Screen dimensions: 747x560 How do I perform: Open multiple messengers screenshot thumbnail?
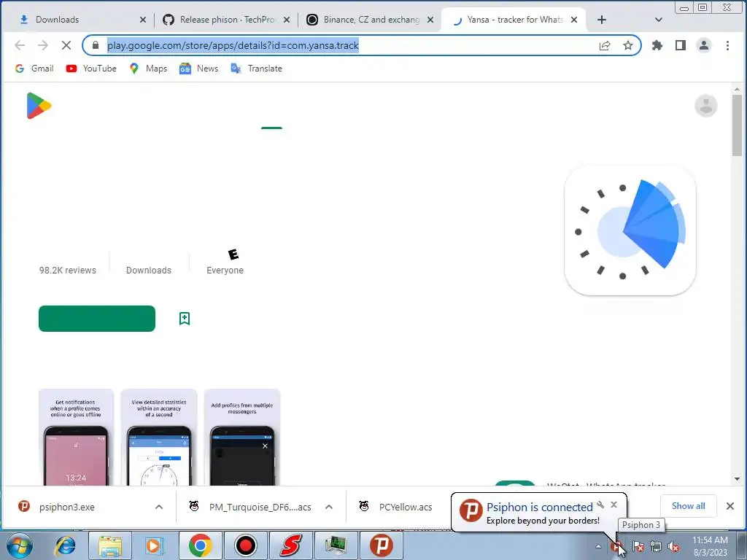click(x=242, y=437)
